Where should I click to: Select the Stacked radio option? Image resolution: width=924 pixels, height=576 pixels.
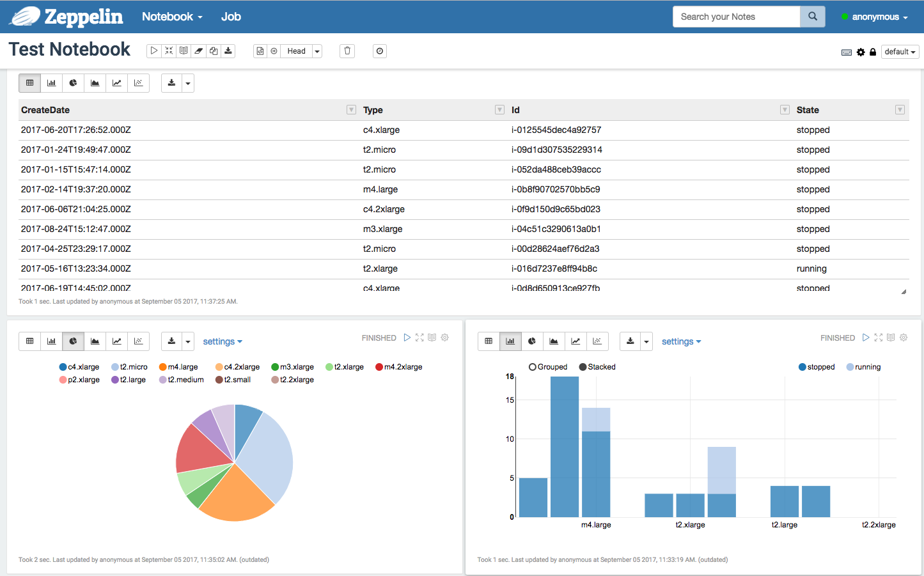[597, 367]
